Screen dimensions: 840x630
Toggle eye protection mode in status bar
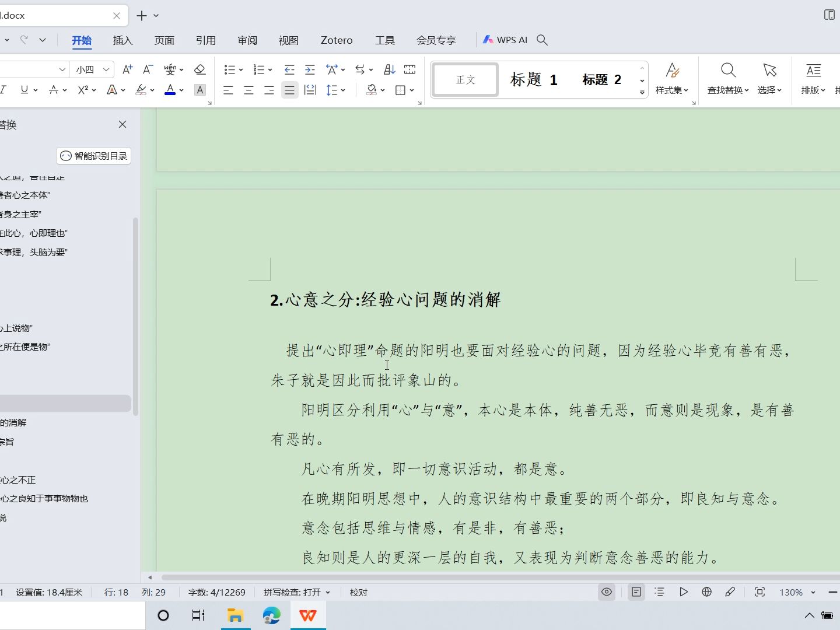[607, 592]
